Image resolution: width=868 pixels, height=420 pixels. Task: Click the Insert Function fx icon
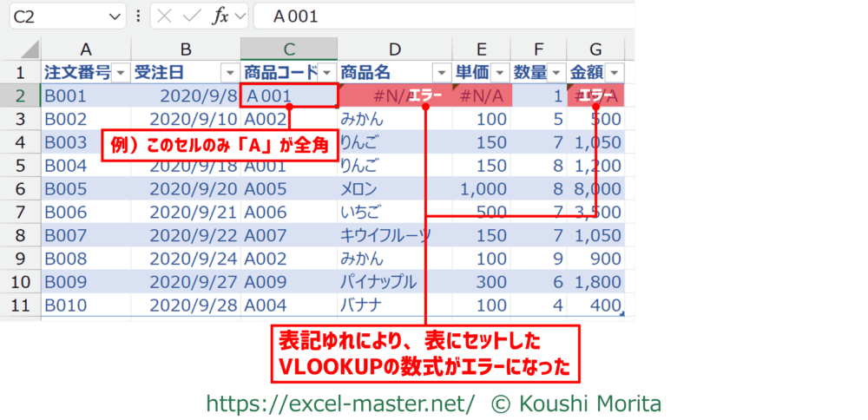219,16
